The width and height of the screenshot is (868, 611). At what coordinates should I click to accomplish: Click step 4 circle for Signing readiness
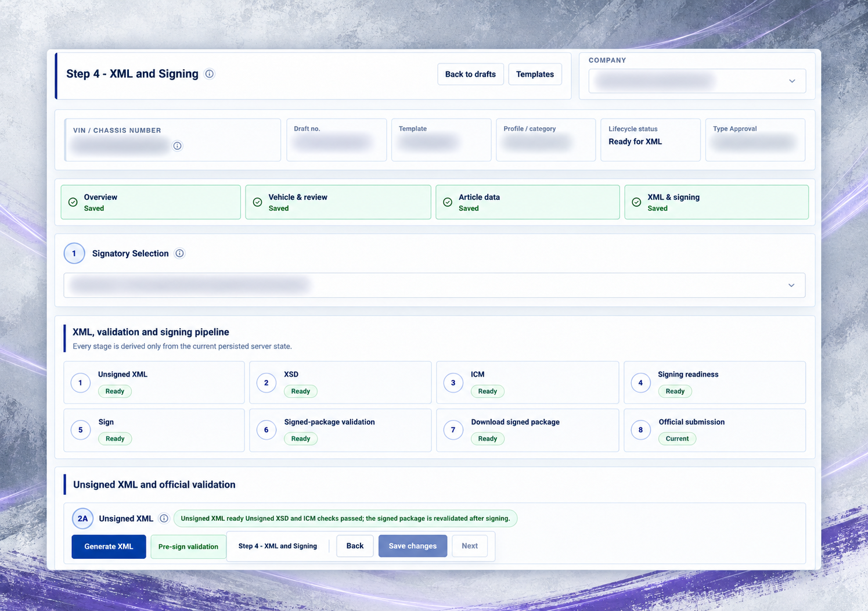(641, 383)
